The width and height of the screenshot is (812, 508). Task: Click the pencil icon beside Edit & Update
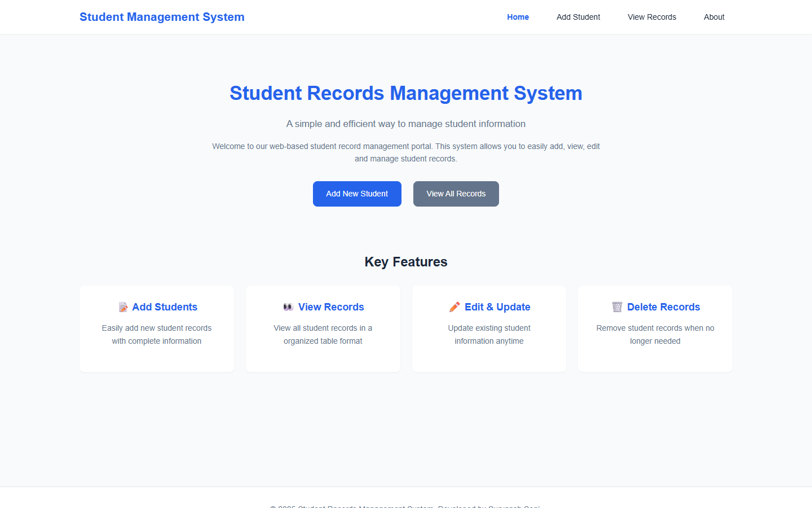click(454, 306)
